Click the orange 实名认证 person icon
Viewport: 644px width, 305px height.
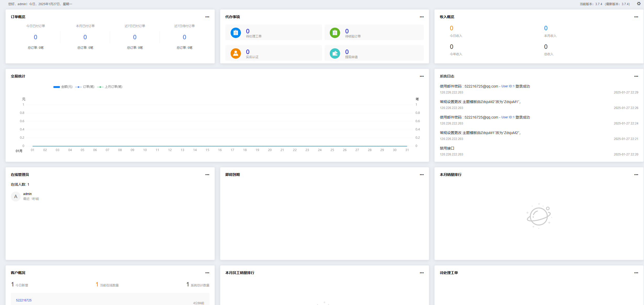235,53
